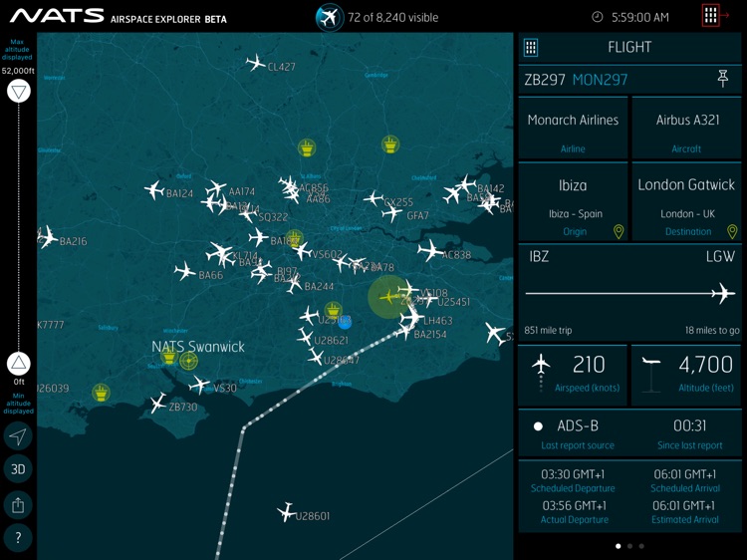
Task: Select aircraft VS602 on map
Action: (x=302, y=250)
